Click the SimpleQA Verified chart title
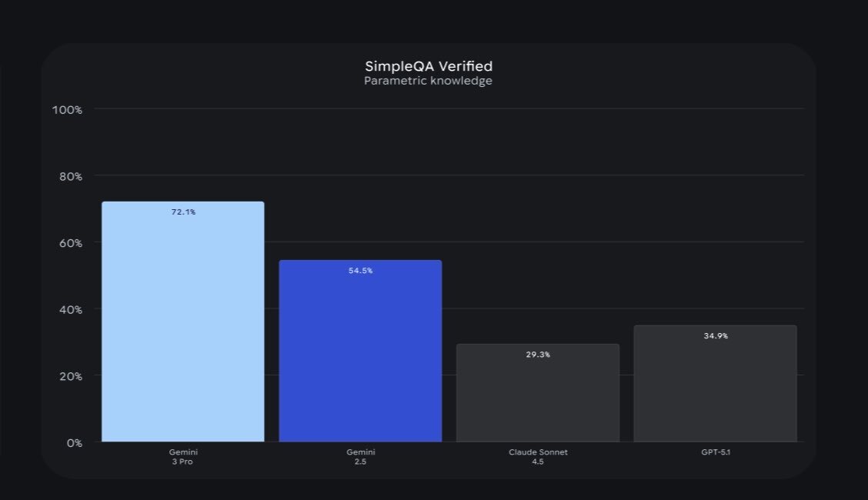Viewport: 868px width, 500px height. [x=429, y=66]
